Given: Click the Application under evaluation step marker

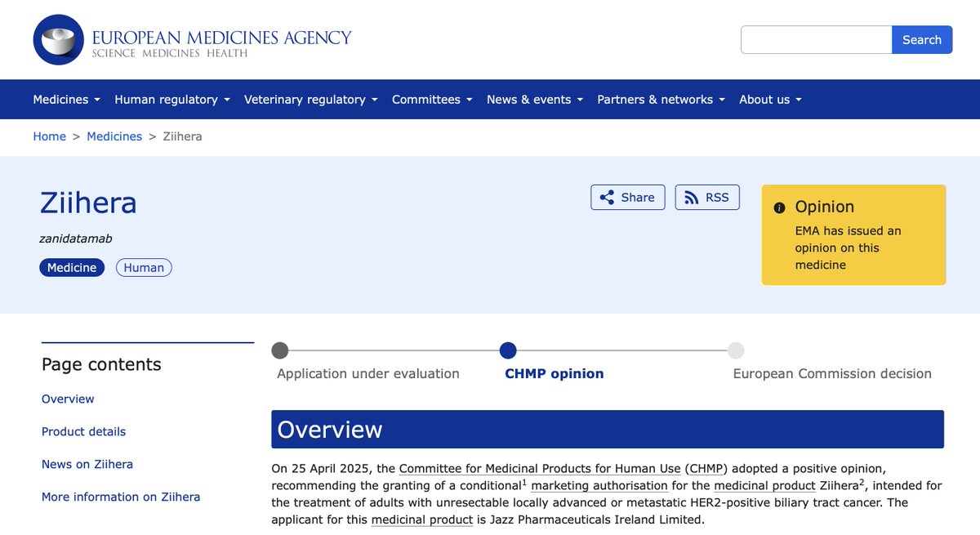Looking at the screenshot, I should [x=279, y=350].
